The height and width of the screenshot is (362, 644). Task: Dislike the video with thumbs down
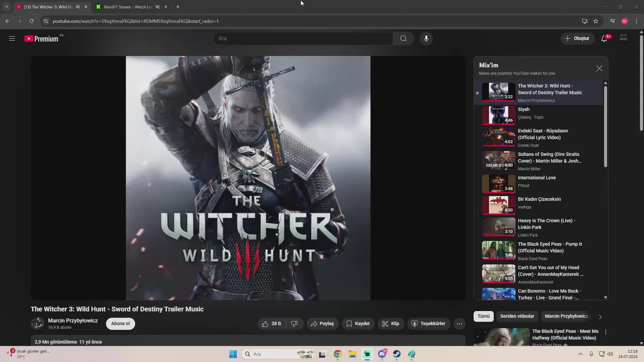coord(294,324)
